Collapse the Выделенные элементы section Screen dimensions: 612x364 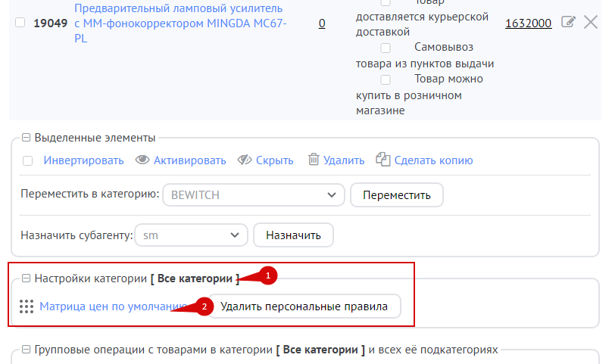coord(25,138)
